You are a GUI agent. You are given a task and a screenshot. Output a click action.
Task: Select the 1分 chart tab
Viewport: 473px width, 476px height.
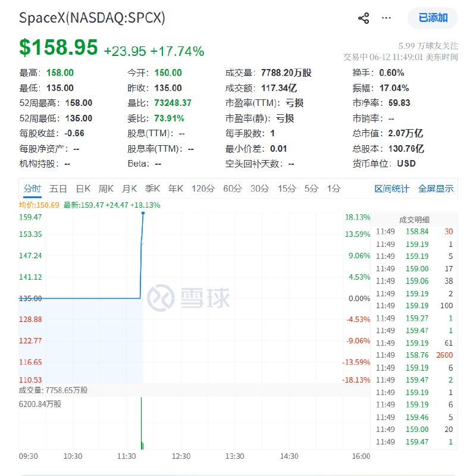[334, 189]
